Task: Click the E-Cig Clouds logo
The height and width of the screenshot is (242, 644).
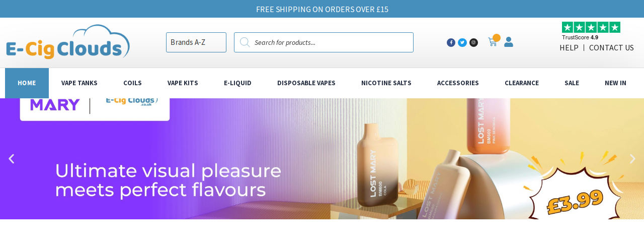Action: (x=68, y=42)
